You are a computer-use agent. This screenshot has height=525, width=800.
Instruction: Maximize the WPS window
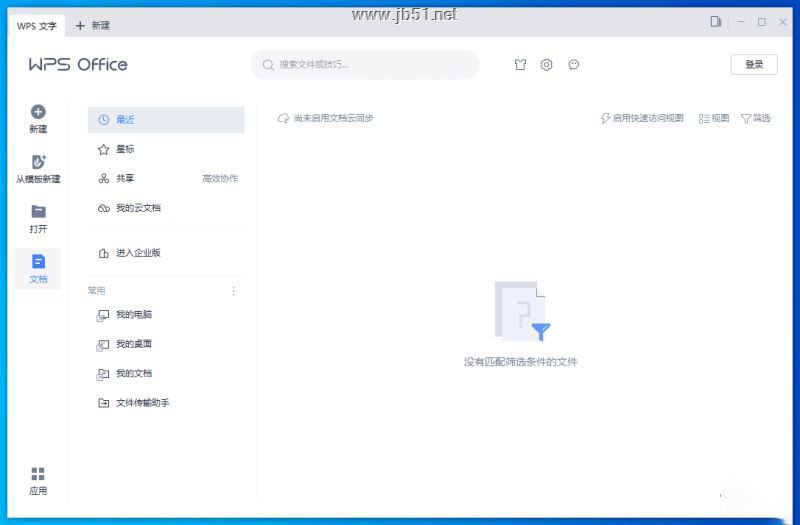point(762,22)
